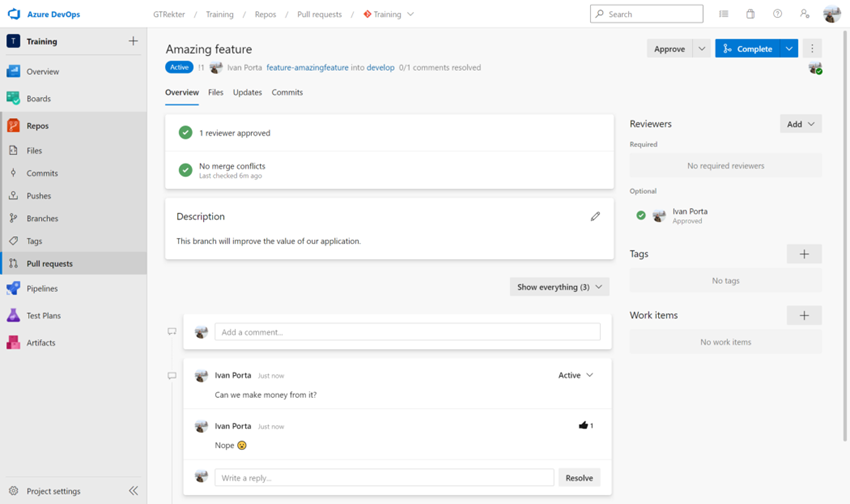This screenshot has height=504, width=850.
Task: Expand the Complete options dropdown arrow
Action: [789, 49]
